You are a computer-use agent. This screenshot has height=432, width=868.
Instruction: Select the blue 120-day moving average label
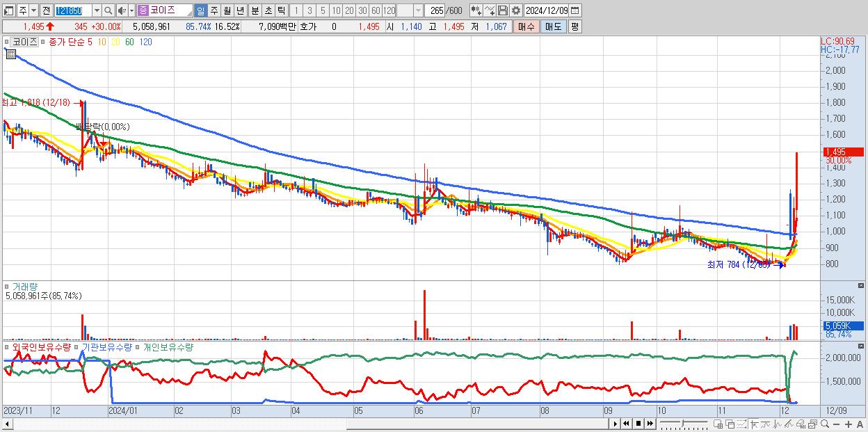pyautogui.click(x=146, y=42)
